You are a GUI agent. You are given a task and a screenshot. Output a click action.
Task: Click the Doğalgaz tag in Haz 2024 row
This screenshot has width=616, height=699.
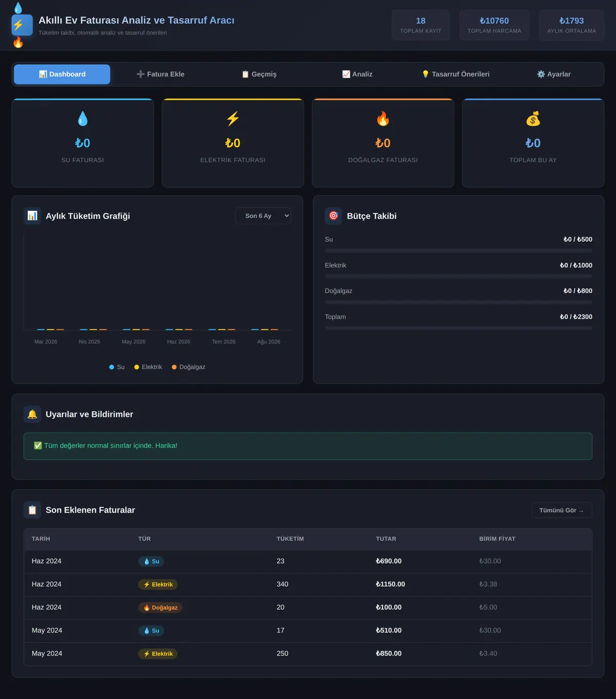[x=160, y=608]
